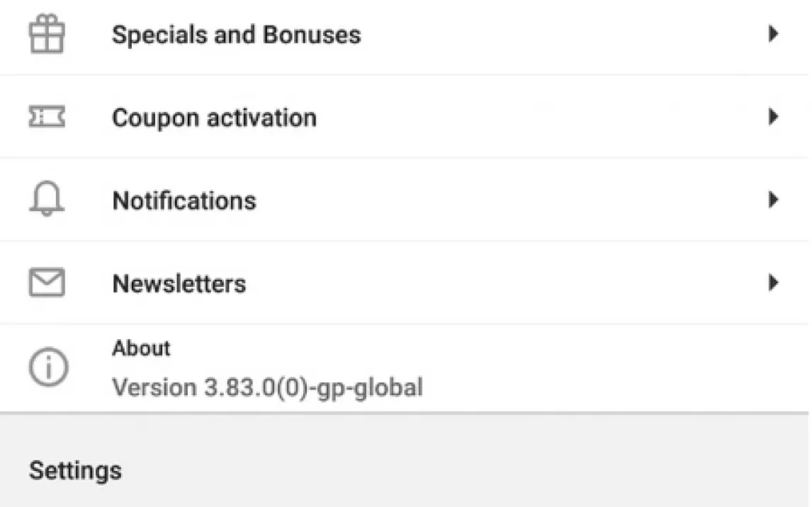Open Notifications via its right arrow

coord(774,200)
